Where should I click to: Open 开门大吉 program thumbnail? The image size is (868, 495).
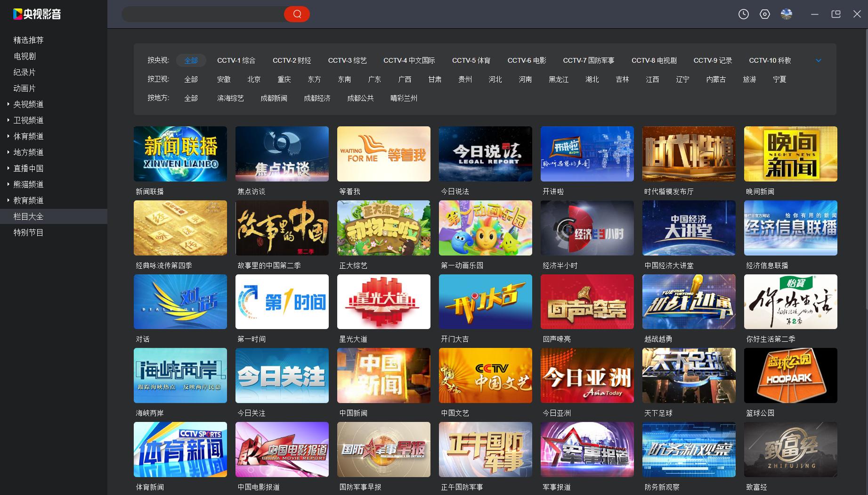[x=486, y=302]
